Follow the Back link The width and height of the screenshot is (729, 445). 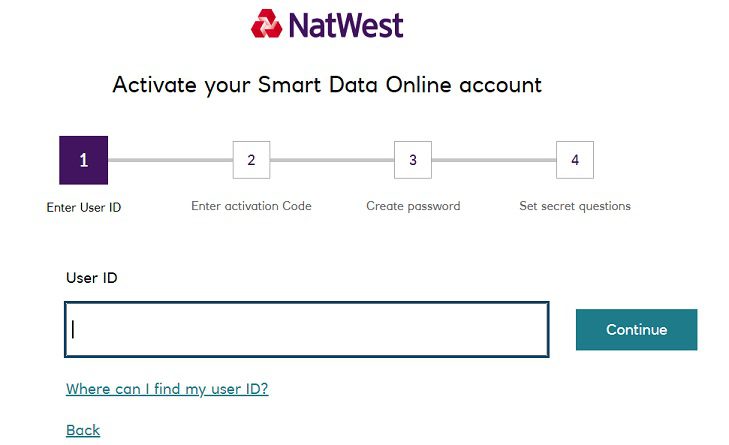coord(83,430)
